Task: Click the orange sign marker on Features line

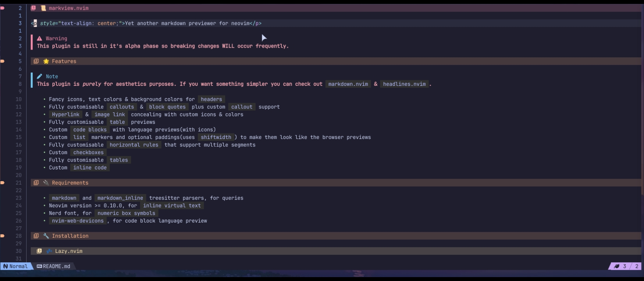Action: (x=2, y=61)
